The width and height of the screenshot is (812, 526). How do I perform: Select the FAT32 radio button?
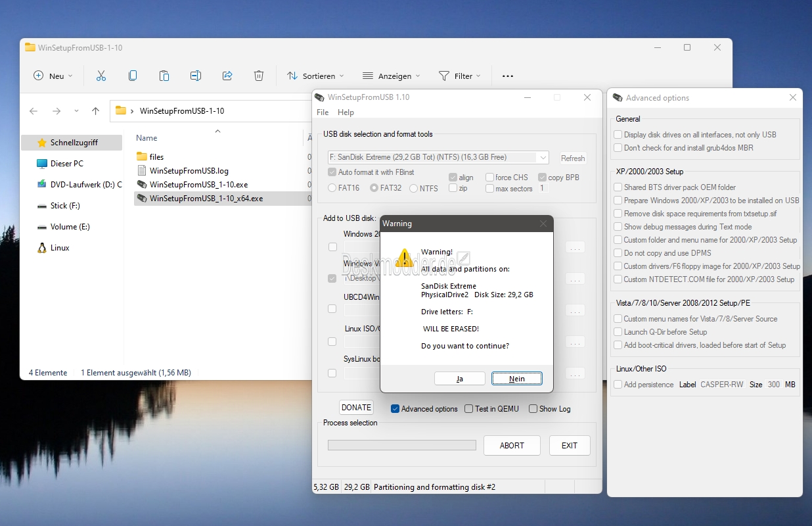tap(374, 188)
